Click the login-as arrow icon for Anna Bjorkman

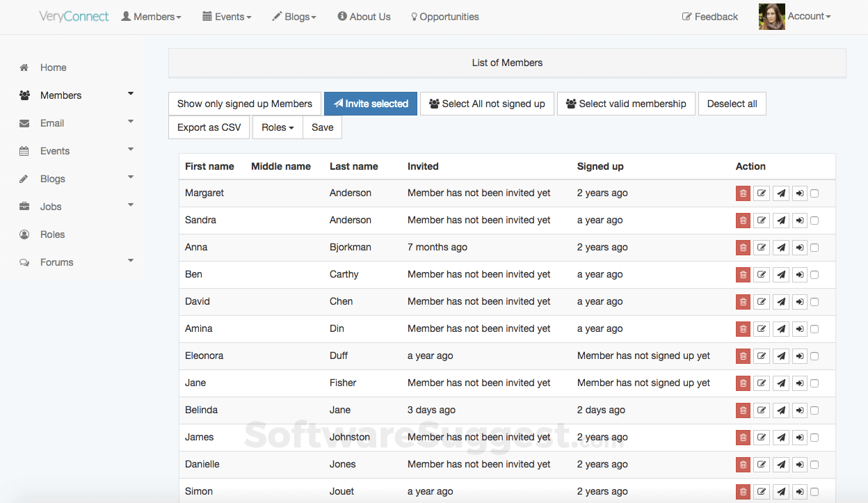tap(800, 248)
